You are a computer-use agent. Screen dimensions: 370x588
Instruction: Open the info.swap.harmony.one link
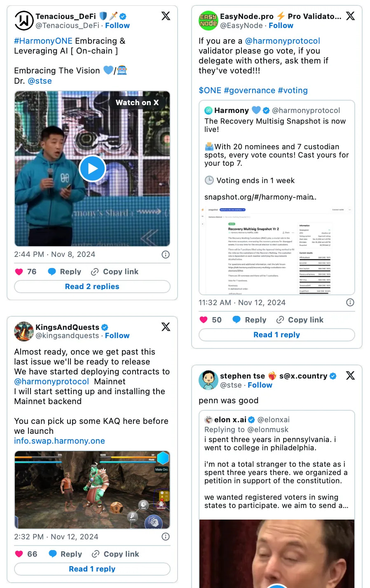pyautogui.click(x=59, y=441)
